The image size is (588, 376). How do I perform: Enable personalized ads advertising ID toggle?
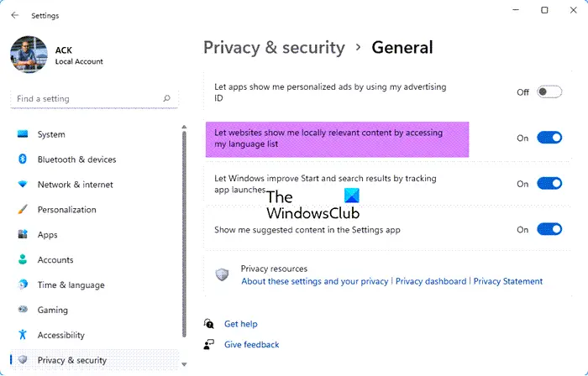[x=549, y=92]
